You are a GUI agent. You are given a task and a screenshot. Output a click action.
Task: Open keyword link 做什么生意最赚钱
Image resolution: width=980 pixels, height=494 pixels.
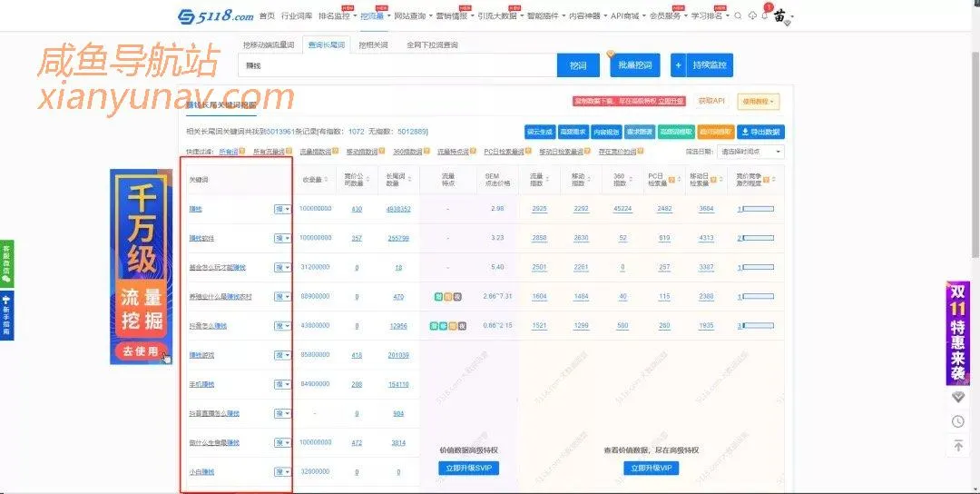click(214, 443)
